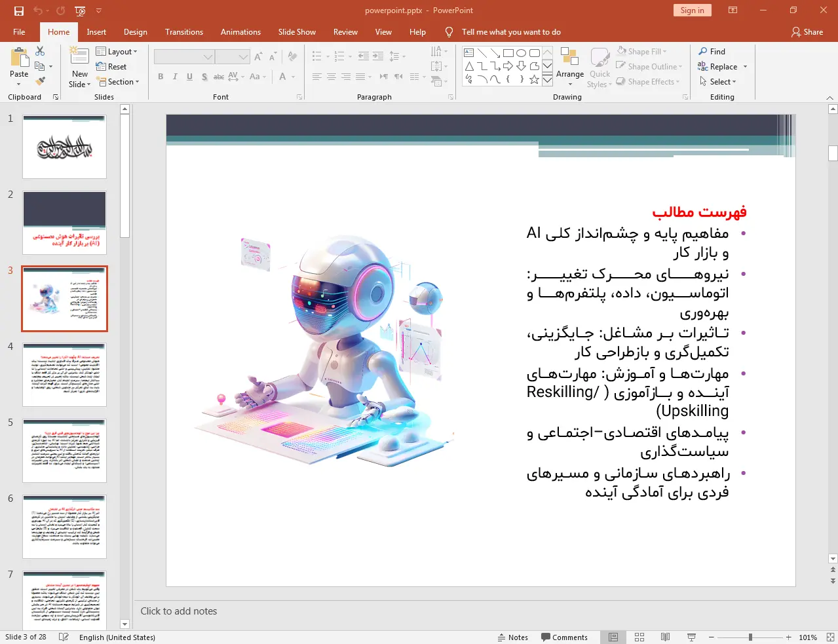Toggle align text right
The image size is (838, 644).
point(346,77)
